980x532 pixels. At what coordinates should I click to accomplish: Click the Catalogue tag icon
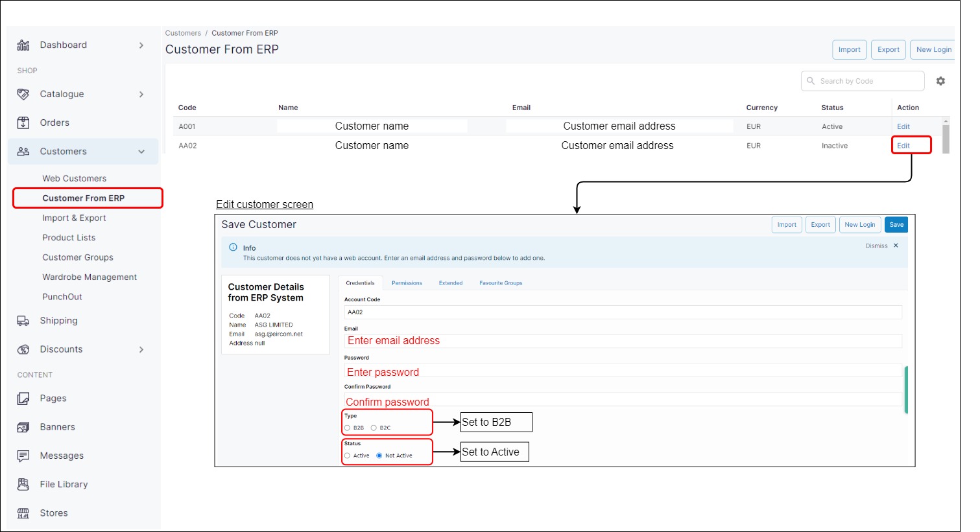click(23, 94)
